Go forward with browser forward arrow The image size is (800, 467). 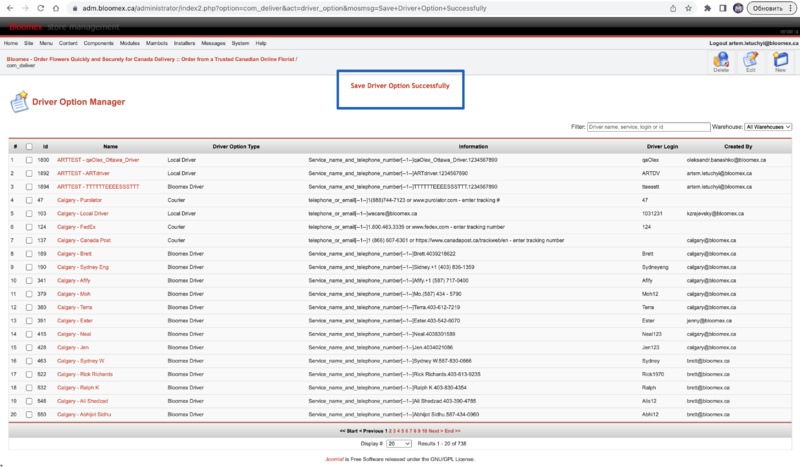point(25,8)
